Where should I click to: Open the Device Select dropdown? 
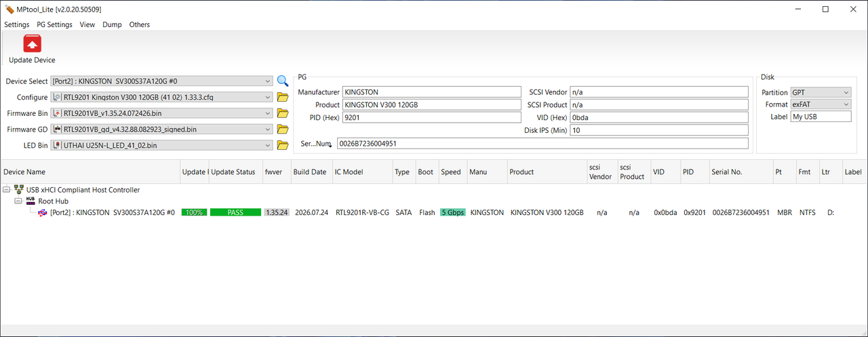tap(161, 81)
